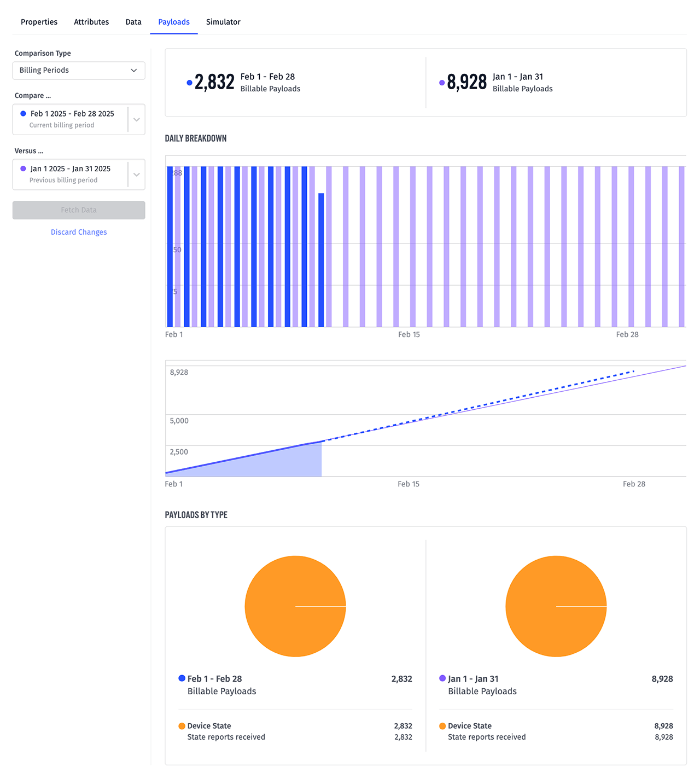The width and height of the screenshot is (700, 778).
Task: Click the blue dot in the Compare selector
Action: tap(23, 113)
